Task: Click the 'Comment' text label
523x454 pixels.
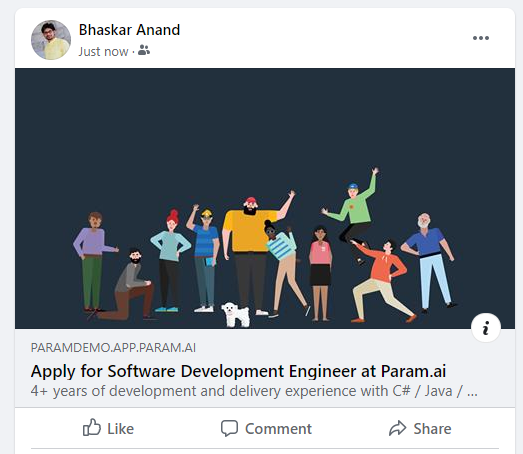Action: click(279, 429)
